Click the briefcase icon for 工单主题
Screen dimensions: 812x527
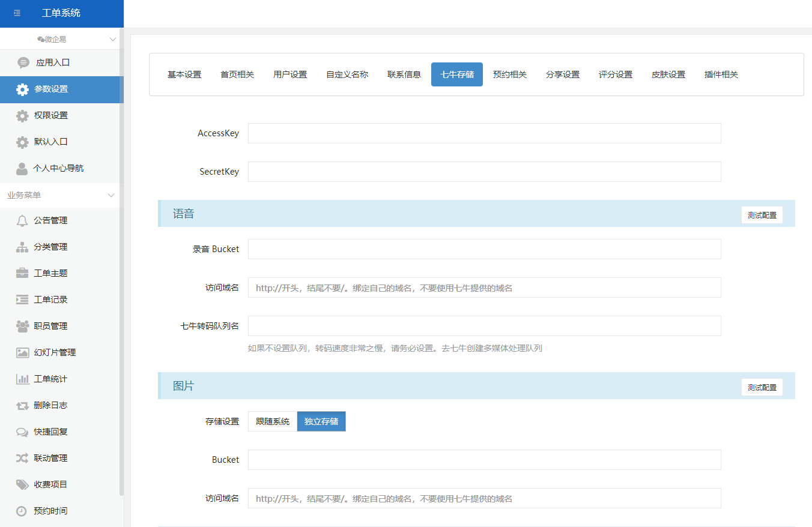click(x=22, y=273)
